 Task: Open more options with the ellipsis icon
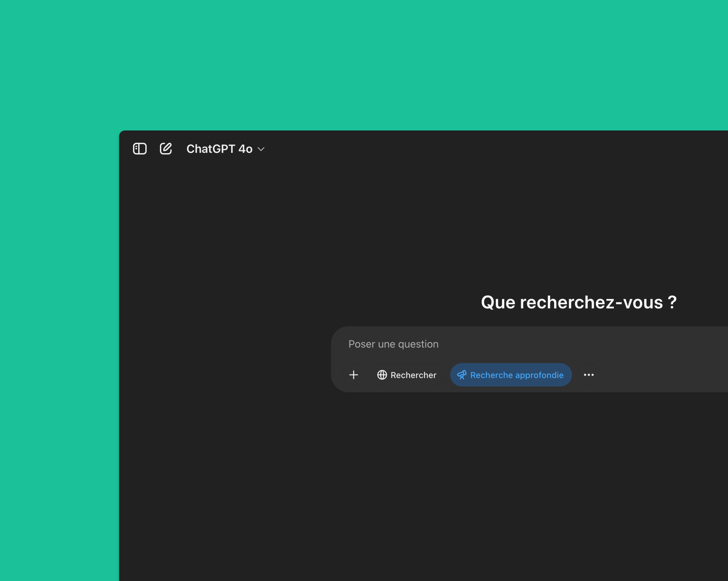point(589,374)
